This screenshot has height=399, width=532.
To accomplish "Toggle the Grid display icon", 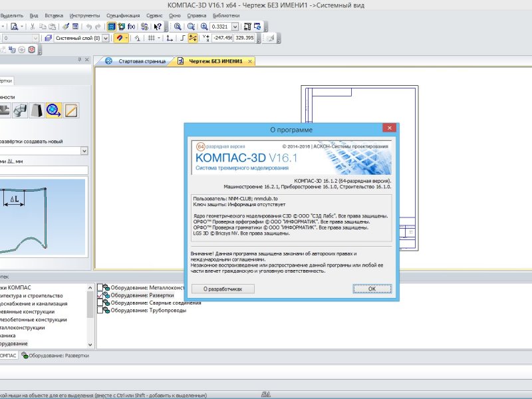I will coord(152,38).
